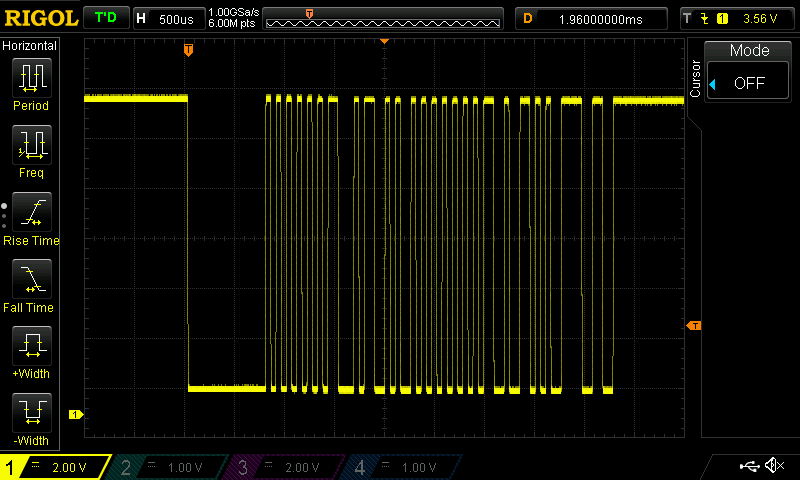Select the -Width measurement icon

(32, 413)
